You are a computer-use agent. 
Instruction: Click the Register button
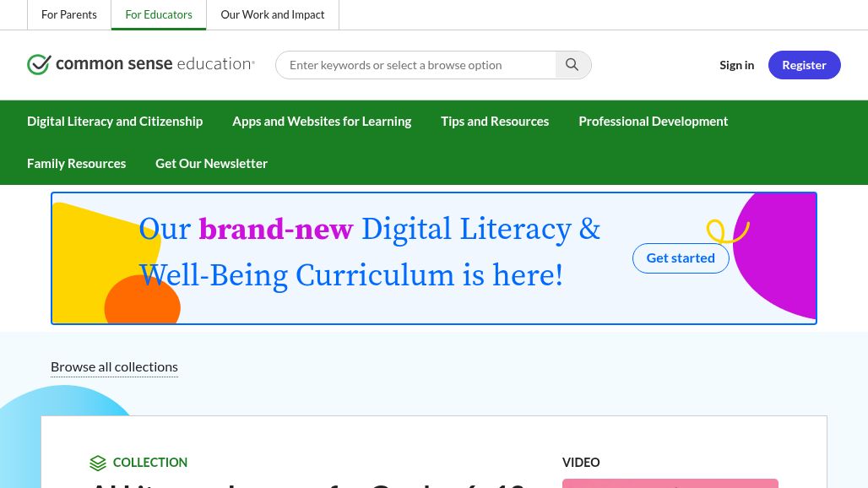click(x=804, y=64)
